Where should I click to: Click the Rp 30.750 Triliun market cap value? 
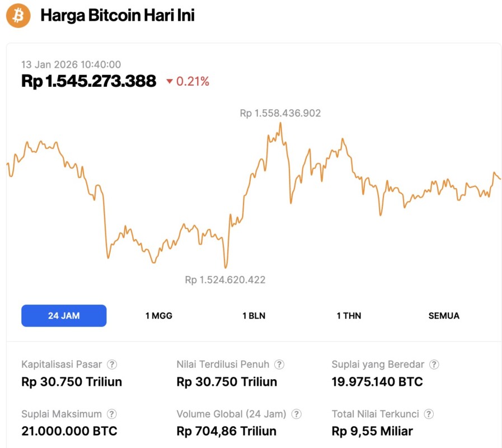72,382
